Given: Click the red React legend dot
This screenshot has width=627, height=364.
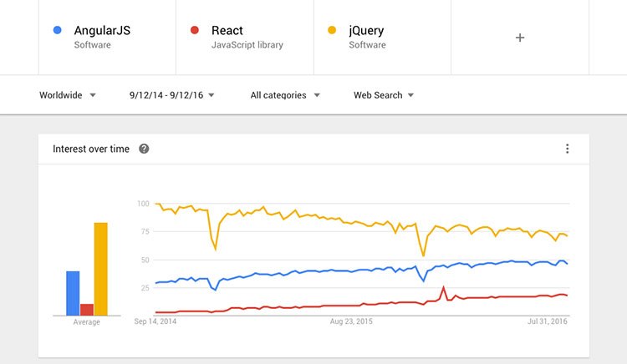Looking at the screenshot, I should click(x=195, y=30).
